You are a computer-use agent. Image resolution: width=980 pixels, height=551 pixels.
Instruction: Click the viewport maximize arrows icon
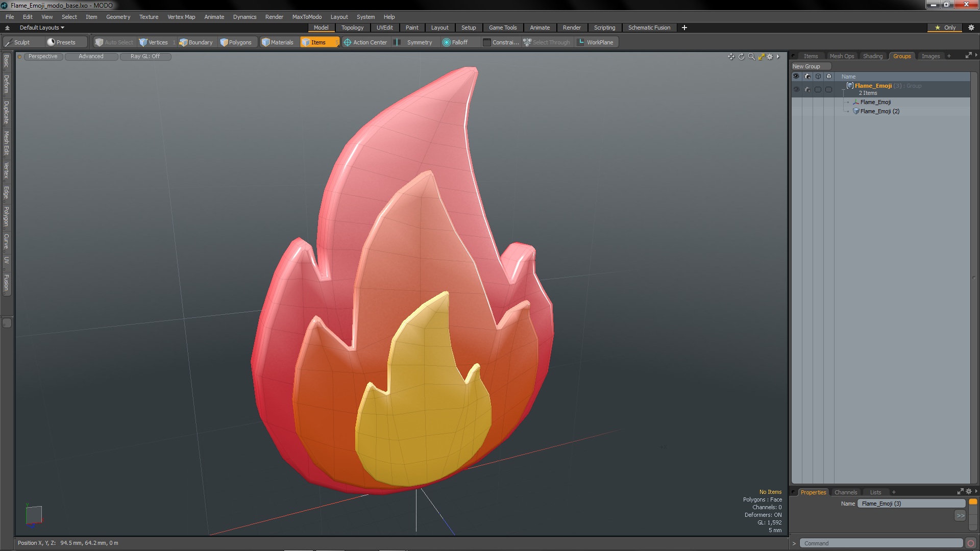click(x=761, y=57)
